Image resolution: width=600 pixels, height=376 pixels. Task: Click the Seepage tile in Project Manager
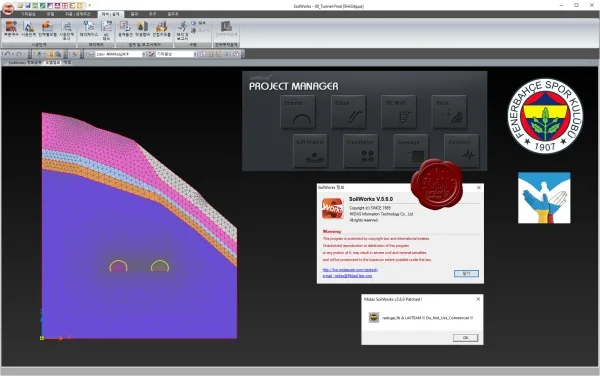tap(411, 151)
